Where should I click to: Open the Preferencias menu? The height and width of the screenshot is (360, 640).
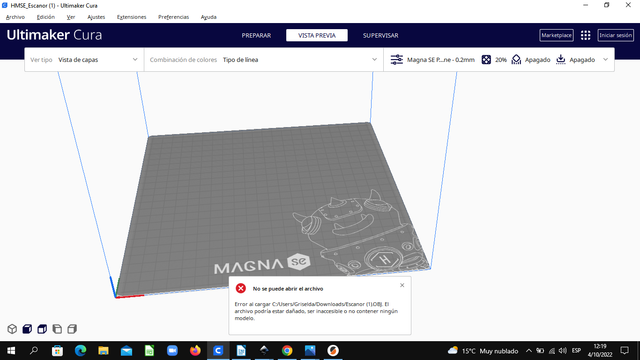click(x=173, y=17)
